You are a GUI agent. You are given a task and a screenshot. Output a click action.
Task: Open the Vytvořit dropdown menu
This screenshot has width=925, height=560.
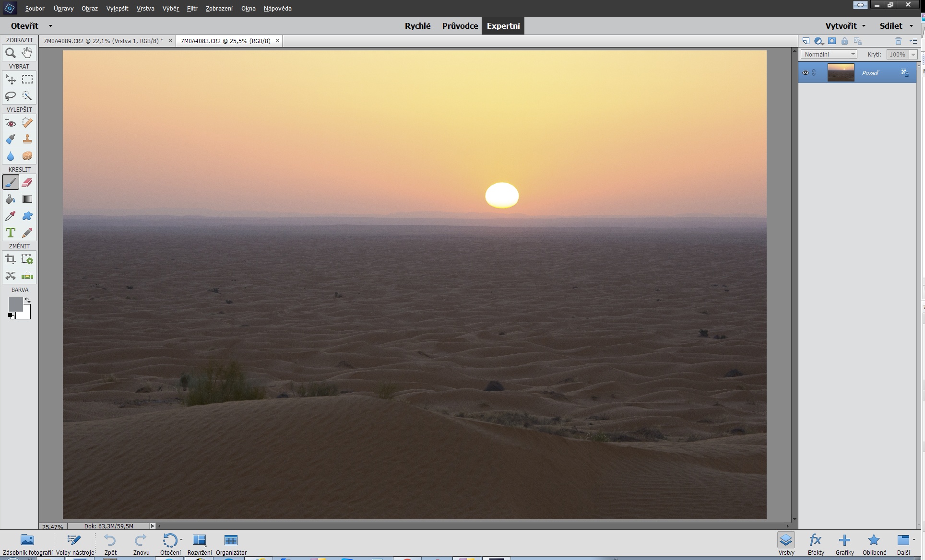[x=845, y=26]
